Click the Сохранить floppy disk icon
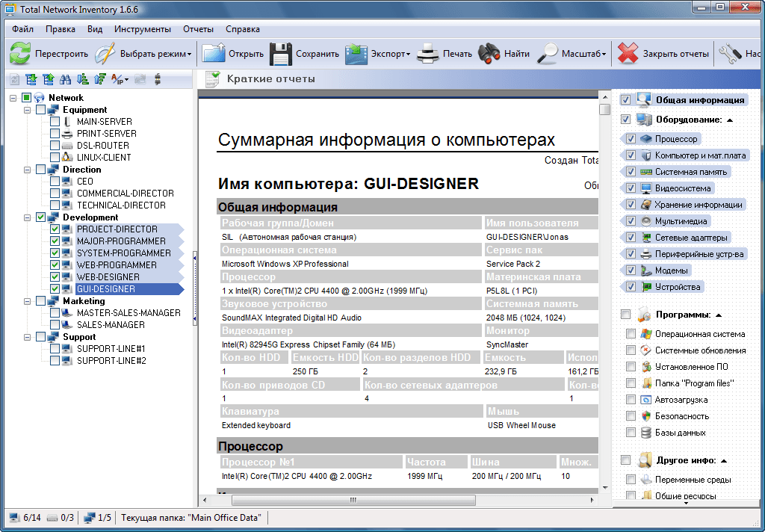The width and height of the screenshot is (765, 532). [281, 54]
